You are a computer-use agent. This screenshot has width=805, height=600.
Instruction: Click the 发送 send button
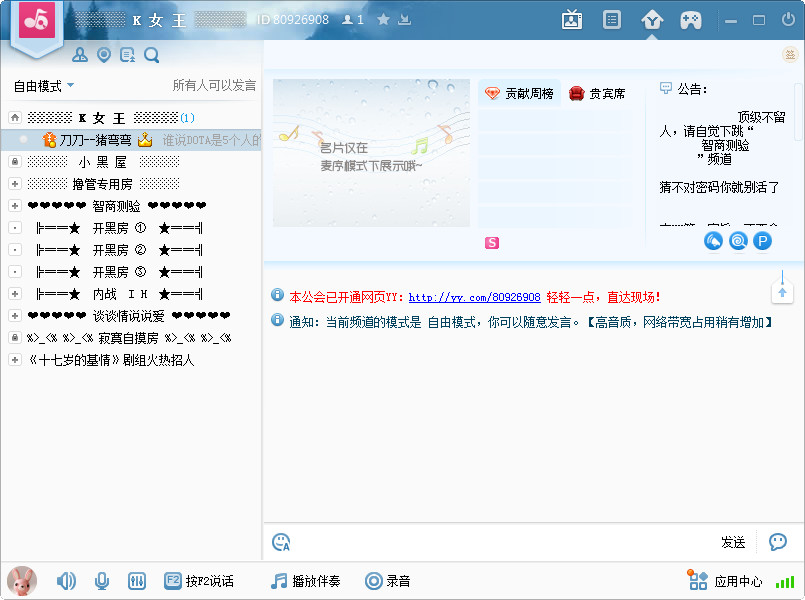tap(733, 541)
